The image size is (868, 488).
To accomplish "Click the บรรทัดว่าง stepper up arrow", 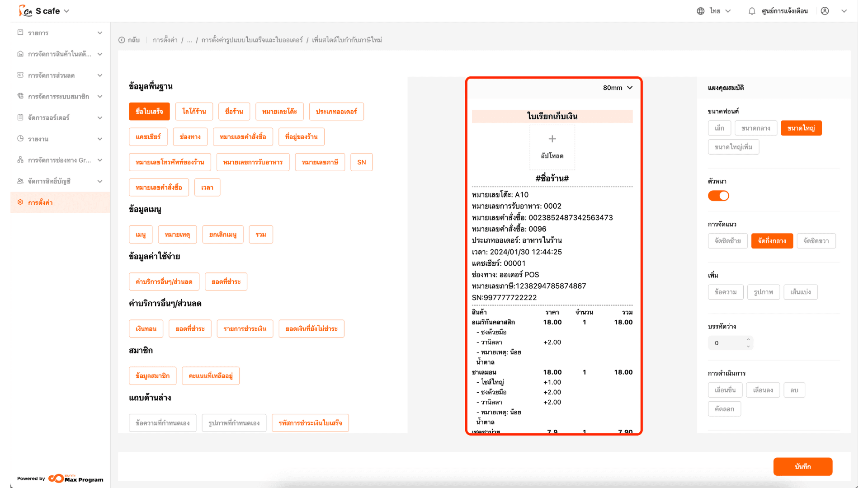I will 748,339.
